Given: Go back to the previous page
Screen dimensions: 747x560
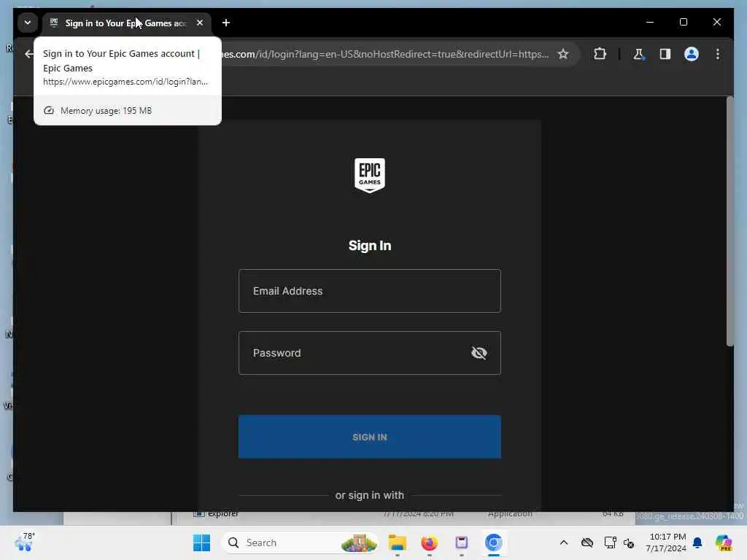Looking at the screenshot, I should click(x=29, y=54).
